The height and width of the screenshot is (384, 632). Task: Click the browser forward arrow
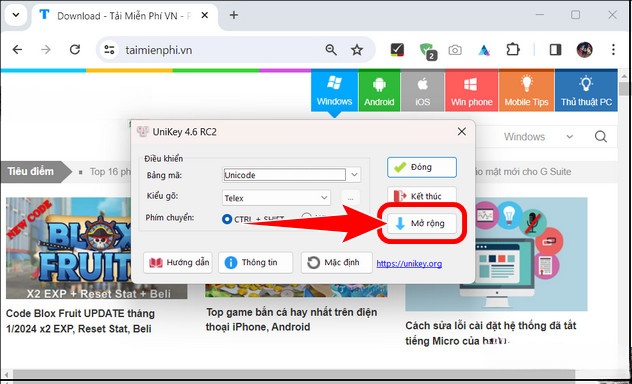pyautogui.click(x=46, y=50)
